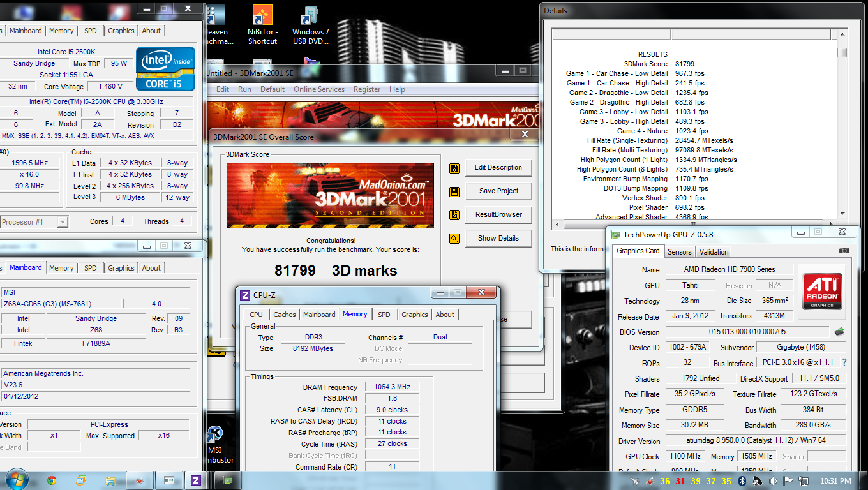This screenshot has width=868, height=490.
Task: Click the volume speaker tray icon
Action: (772, 481)
